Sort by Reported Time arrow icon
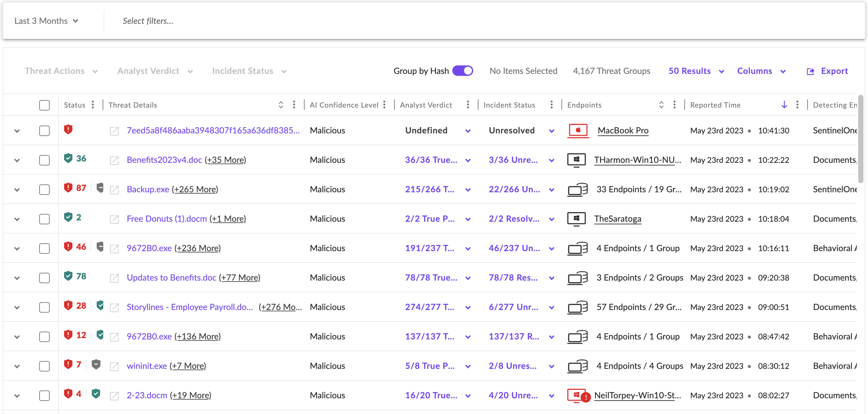The image size is (868, 414). tap(784, 105)
